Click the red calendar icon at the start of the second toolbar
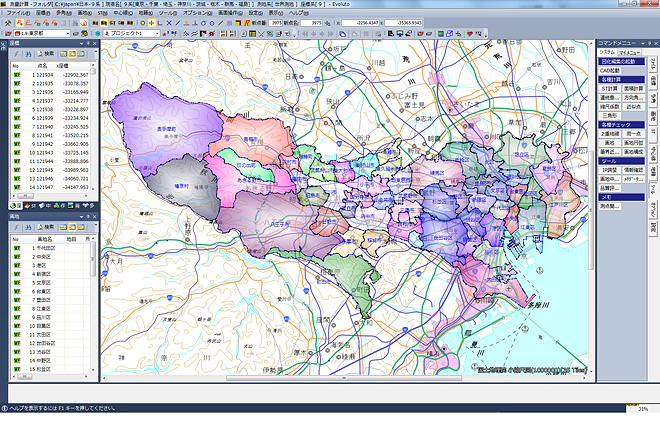Screen dimensions: 660x428 click(x=8, y=33)
